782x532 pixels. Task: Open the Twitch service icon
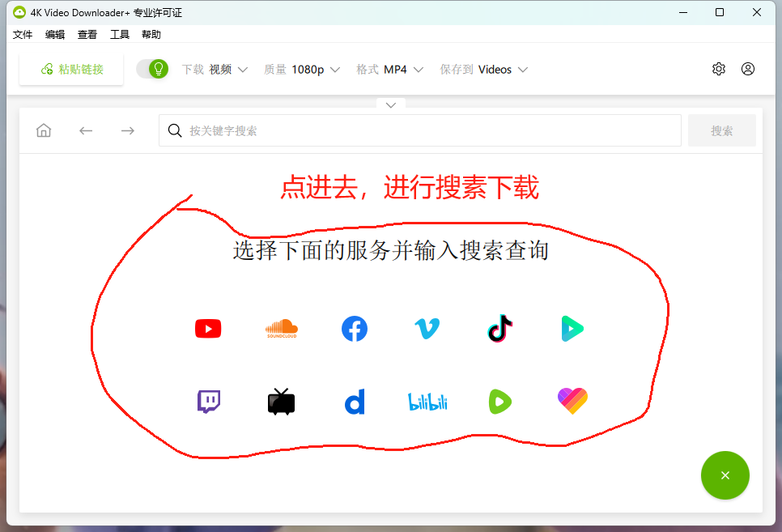tap(209, 402)
